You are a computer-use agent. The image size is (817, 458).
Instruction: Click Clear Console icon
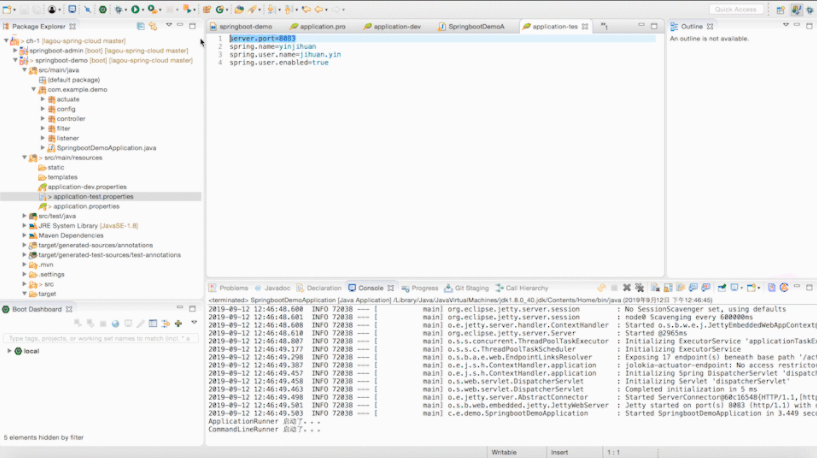click(655, 288)
